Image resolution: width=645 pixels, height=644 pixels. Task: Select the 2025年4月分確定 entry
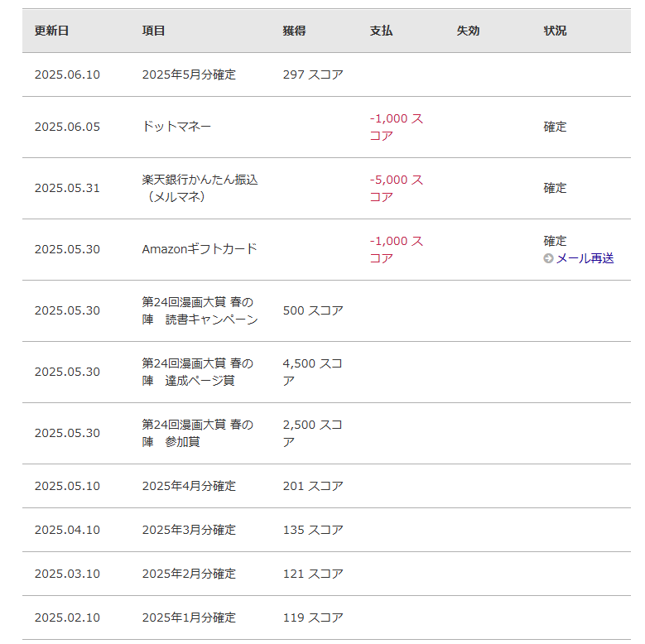pos(189,486)
